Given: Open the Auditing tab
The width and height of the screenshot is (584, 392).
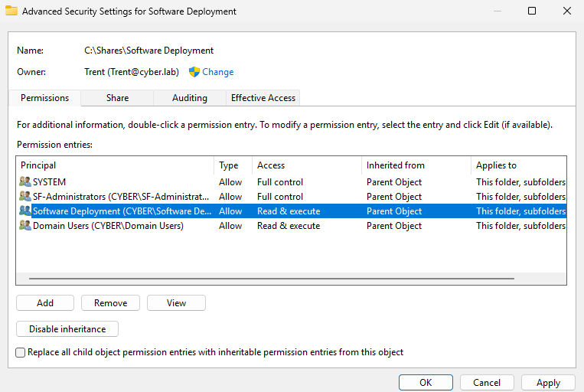Looking at the screenshot, I should (189, 98).
